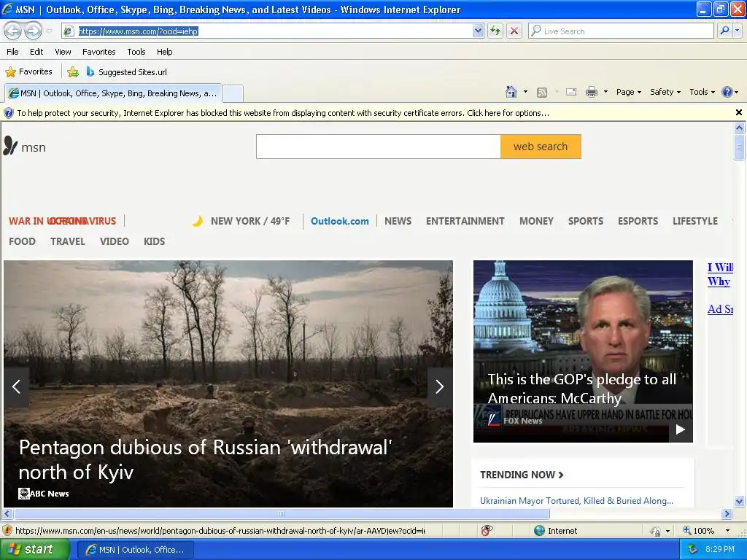The height and width of the screenshot is (560, 747).
Task: Click the red Stop loading icon
Action: (514, 31)
